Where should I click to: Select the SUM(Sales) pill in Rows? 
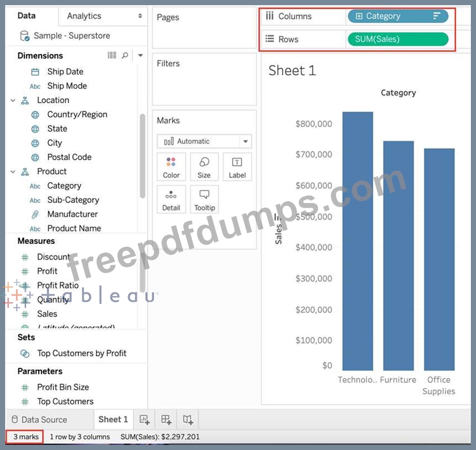tap(398, 39)
